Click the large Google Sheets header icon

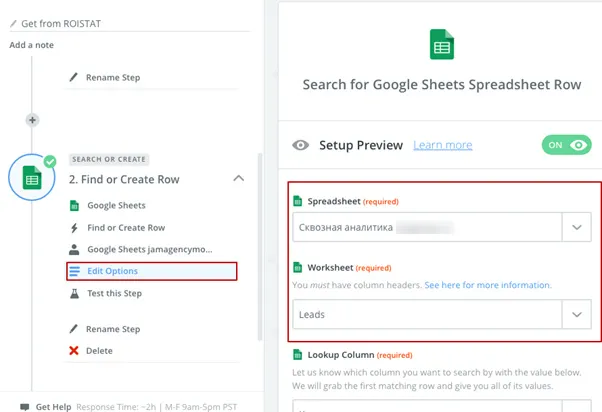pos(442,44)
